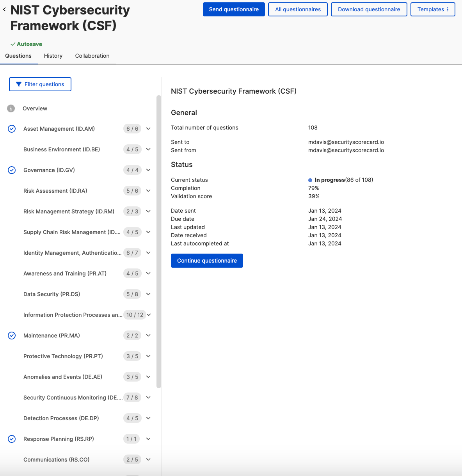Viewport: 462px width, 476px height.
Task: Open the Templates dropdown menu
Action: pos(433,9)
